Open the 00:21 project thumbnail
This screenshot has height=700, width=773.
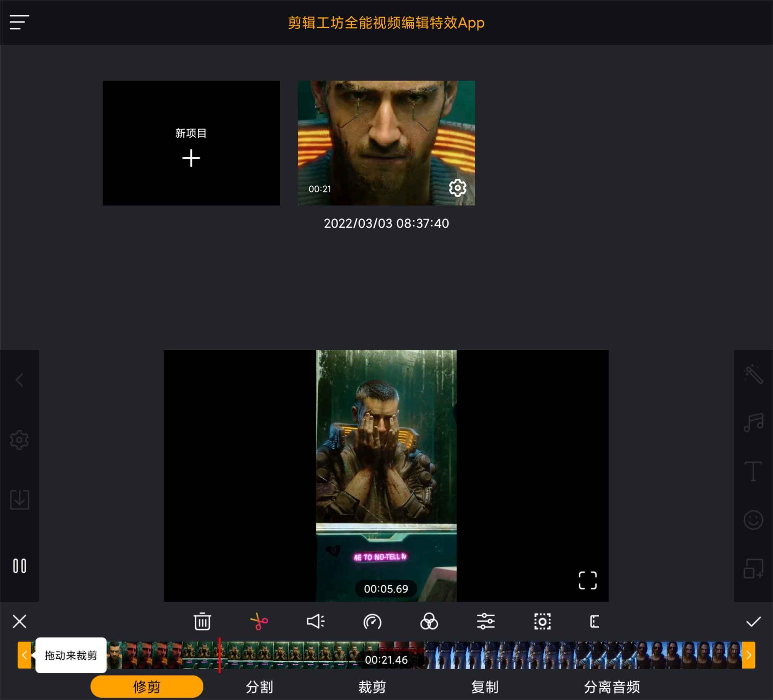386,143
